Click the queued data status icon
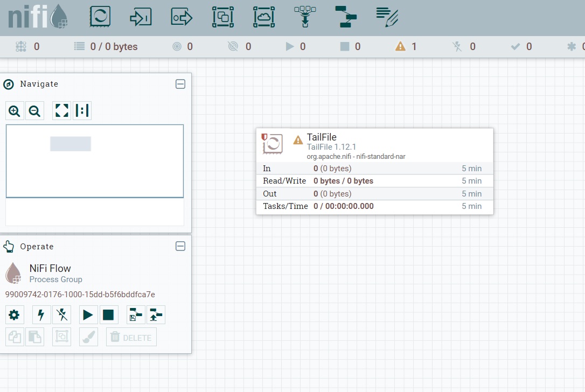The height and width of the screenshot is (392, 585). 80,47
